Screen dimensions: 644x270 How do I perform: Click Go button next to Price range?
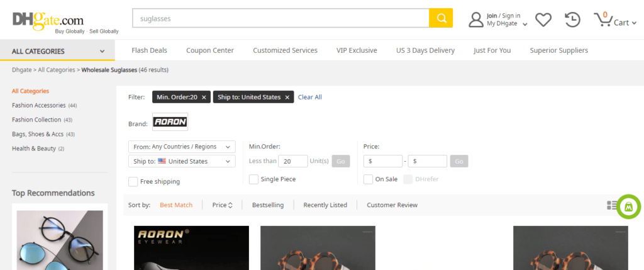[459, 162]
